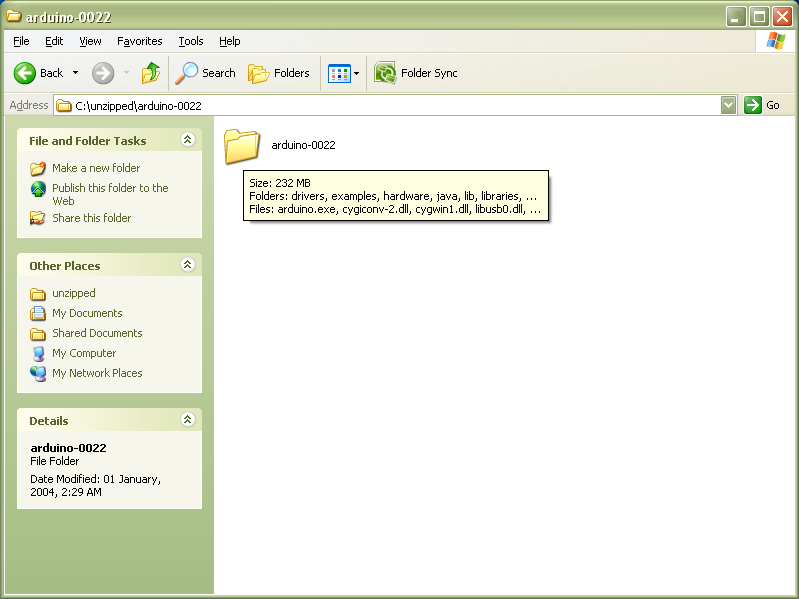The image size is (799, 599).
Task: Expand the Address bar dropdown
Action: coord(729,105)
